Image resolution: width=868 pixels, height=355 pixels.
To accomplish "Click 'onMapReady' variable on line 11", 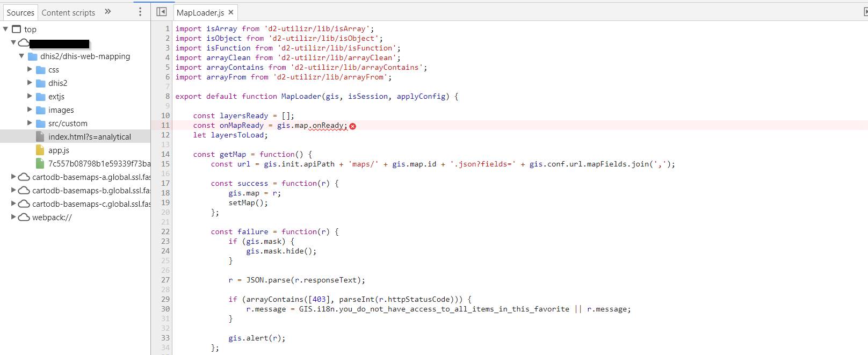I will [242, 125].
